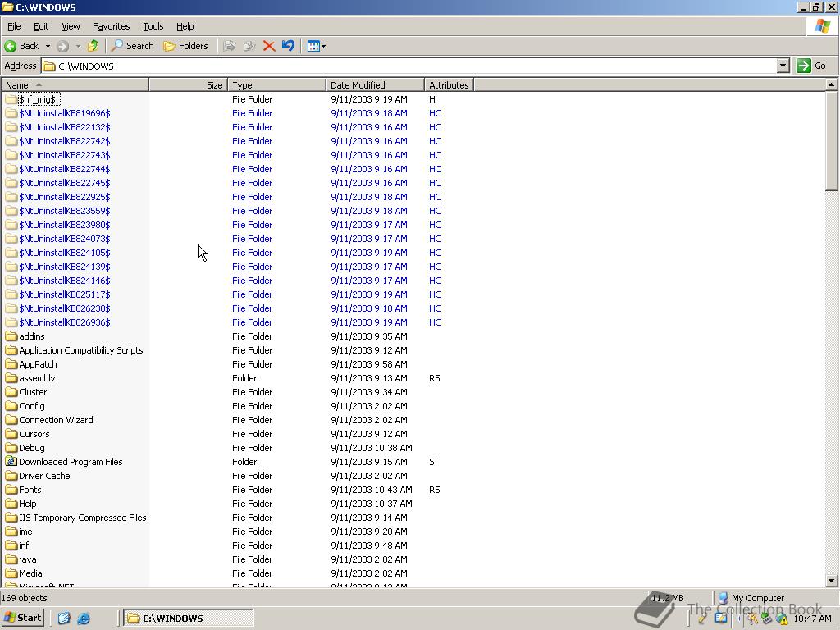Select the Debug folder icon
The image size is (840, 630).
point(11,447)
